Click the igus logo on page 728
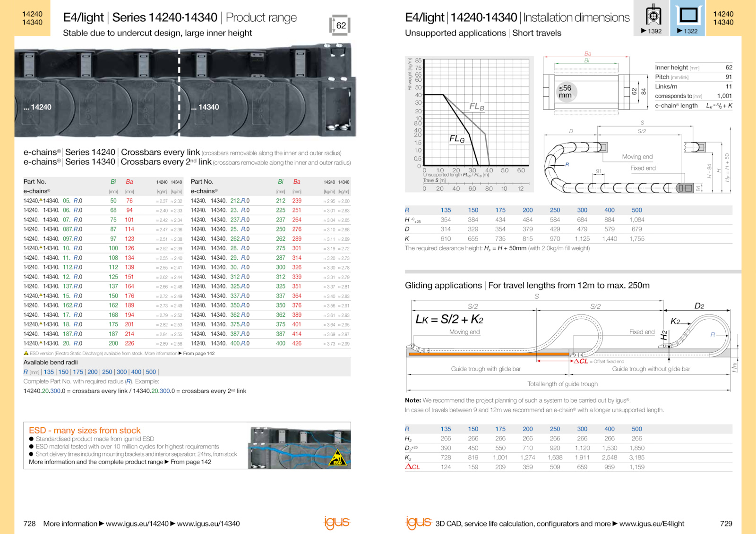 [x=336, y=522]
